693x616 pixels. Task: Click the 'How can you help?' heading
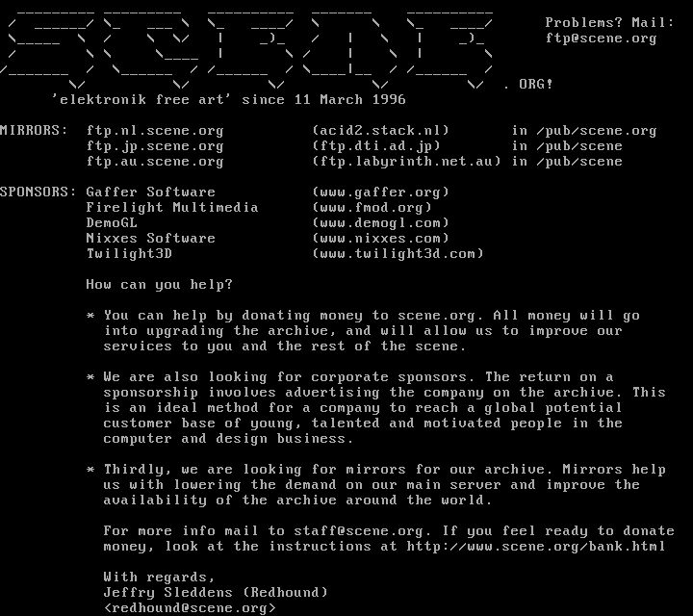159,285
